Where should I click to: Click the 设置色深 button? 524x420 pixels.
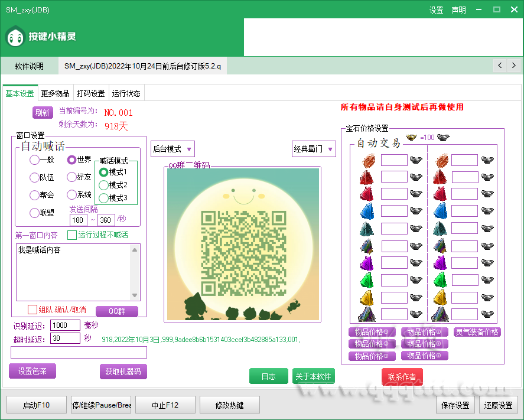click(32, 371)
